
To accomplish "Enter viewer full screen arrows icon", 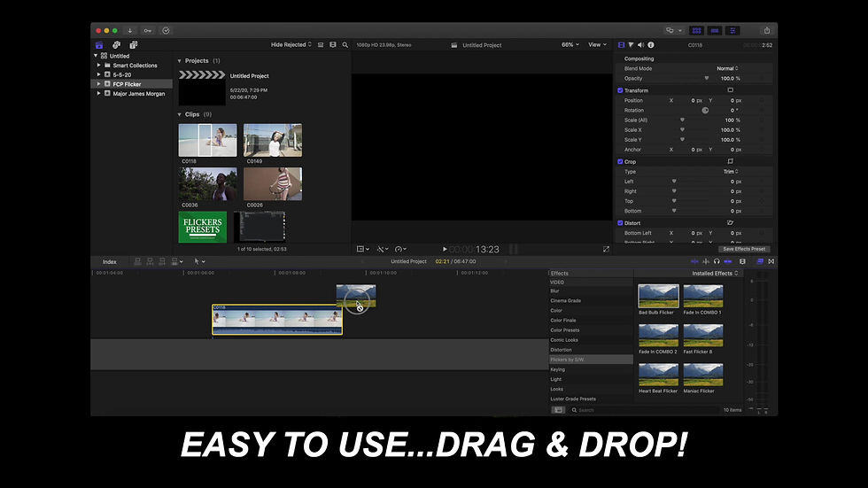I will (606, 250).
